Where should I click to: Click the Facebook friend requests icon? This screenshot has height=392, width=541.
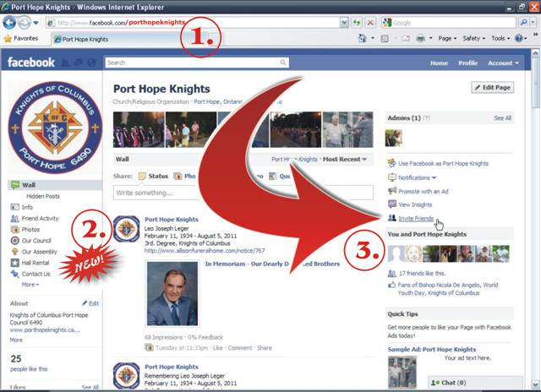pos(65,63)
